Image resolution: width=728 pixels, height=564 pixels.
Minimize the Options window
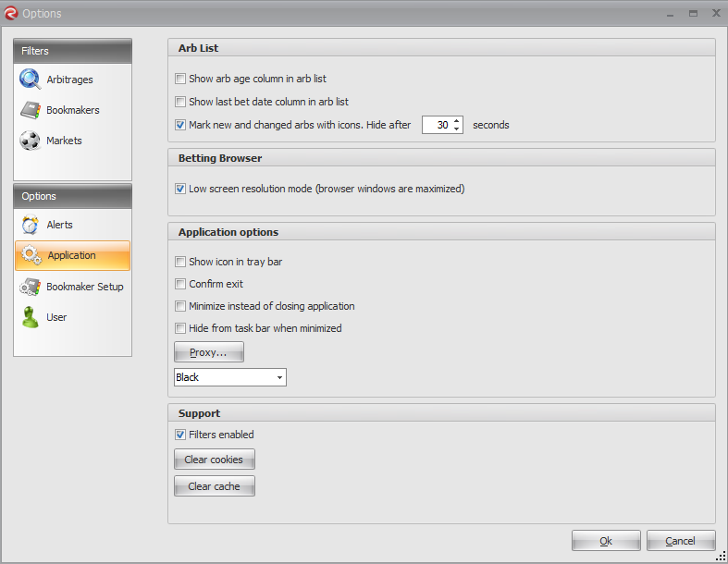coord(670,15)
